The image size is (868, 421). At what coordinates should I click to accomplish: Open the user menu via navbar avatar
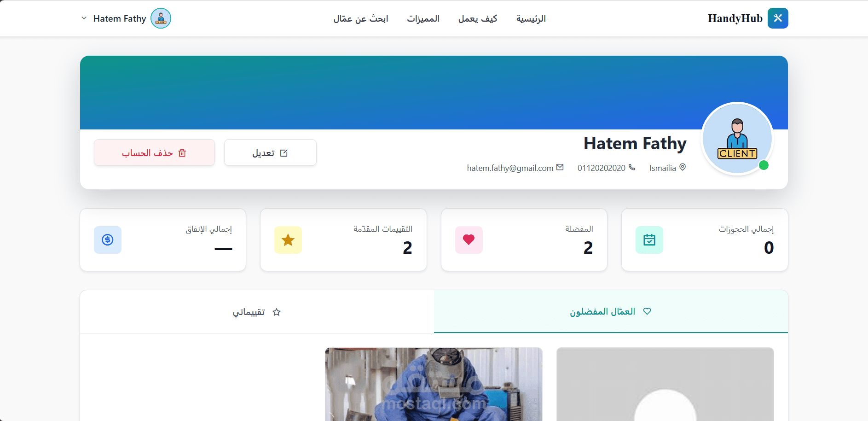pos(161,18)
